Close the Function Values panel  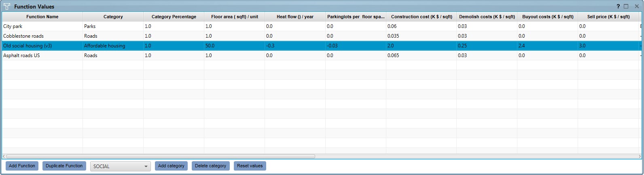(637, 6)
